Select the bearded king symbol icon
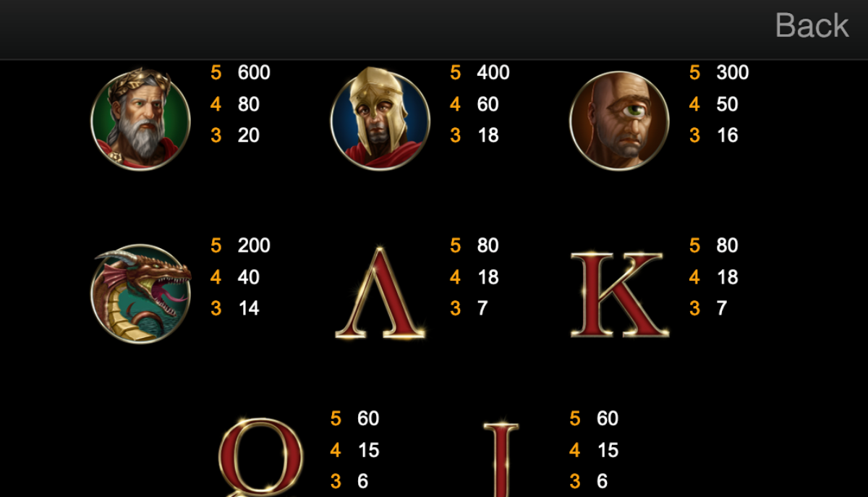 [x=140, y=119]
